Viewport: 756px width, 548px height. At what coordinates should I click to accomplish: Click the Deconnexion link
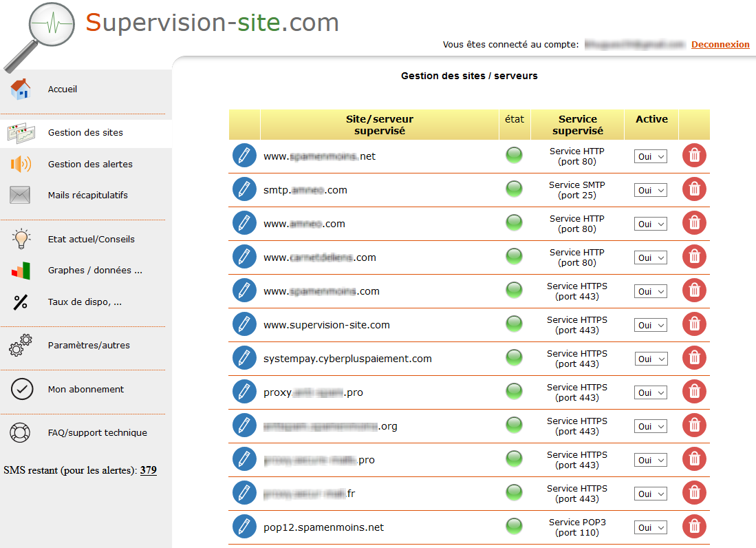tap(720, 44)
